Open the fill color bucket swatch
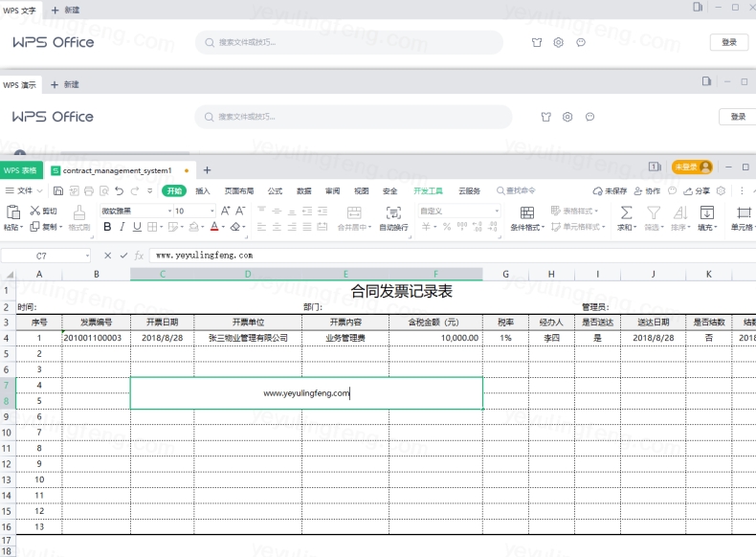 193,227
